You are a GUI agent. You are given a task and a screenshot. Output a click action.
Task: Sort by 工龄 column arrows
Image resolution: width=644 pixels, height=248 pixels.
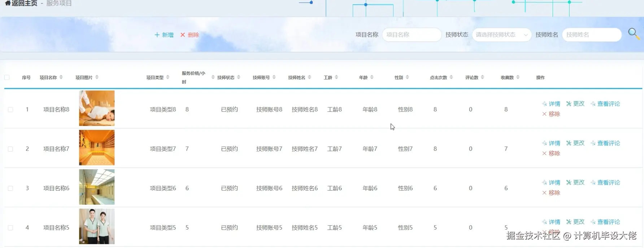(336, 77)
